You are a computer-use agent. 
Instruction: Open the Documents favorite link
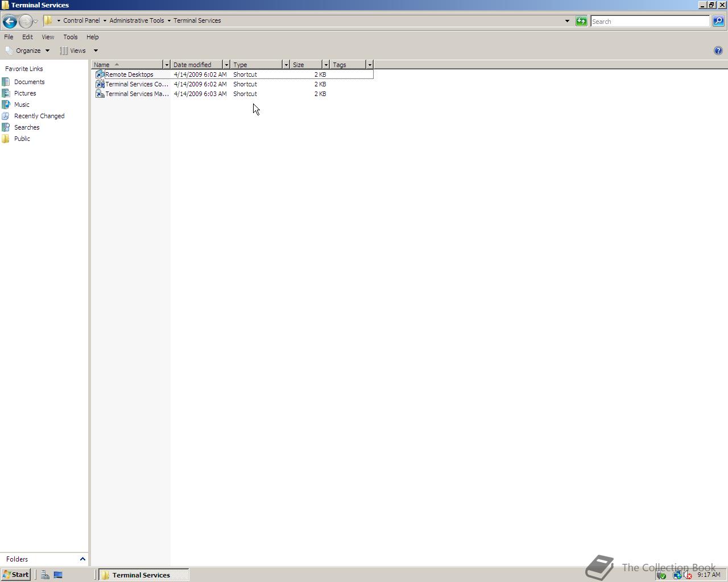pyautogui.click(x=29, y=82)
